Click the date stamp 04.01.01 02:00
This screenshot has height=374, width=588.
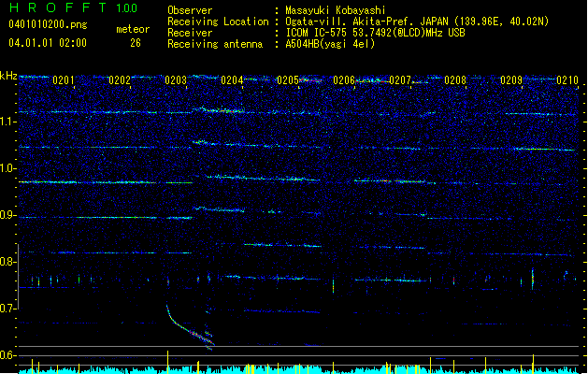coord(48,43)
